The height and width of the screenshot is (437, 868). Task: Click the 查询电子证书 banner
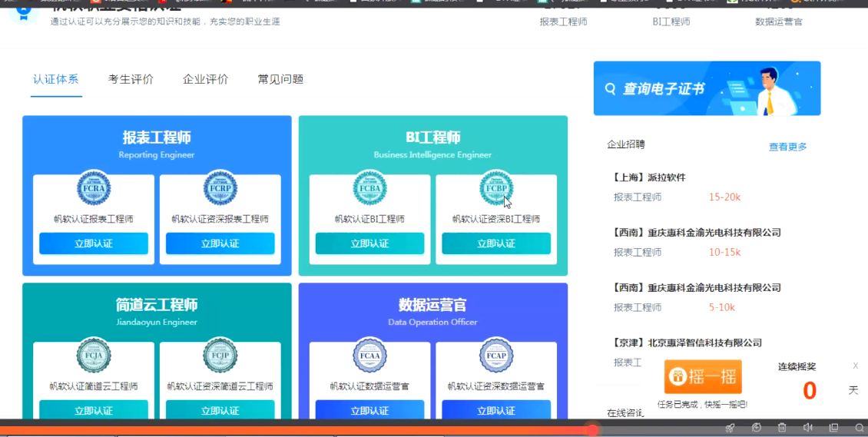[707, 88]
